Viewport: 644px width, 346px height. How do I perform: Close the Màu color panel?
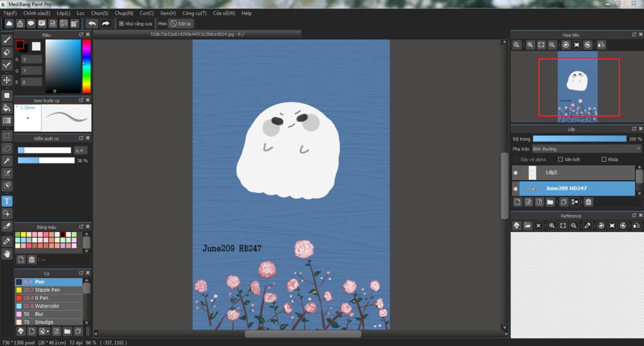tap(88, 35)
